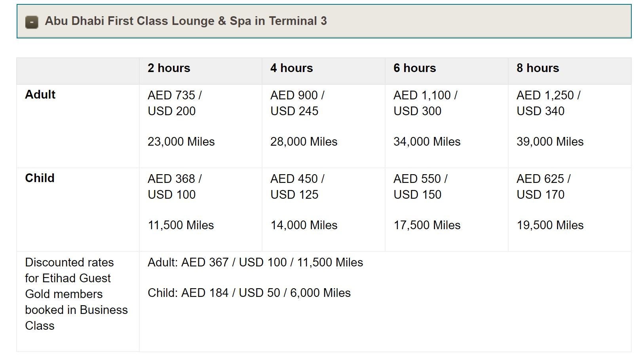Click the Adult row label

(40, 95)
